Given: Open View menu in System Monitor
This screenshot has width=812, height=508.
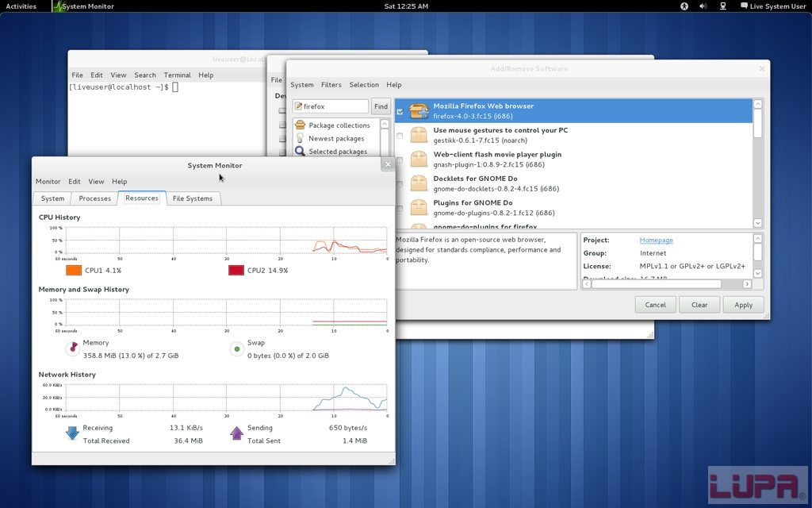Looking at the screenshot, I should (x=96, y=182).
